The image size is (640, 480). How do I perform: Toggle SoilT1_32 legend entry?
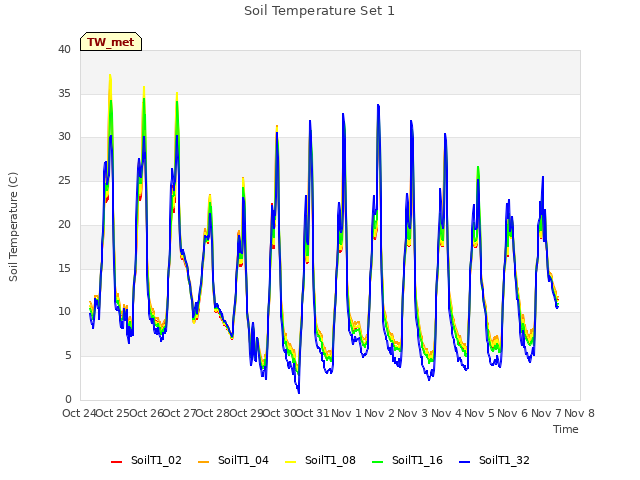[494, 460]
